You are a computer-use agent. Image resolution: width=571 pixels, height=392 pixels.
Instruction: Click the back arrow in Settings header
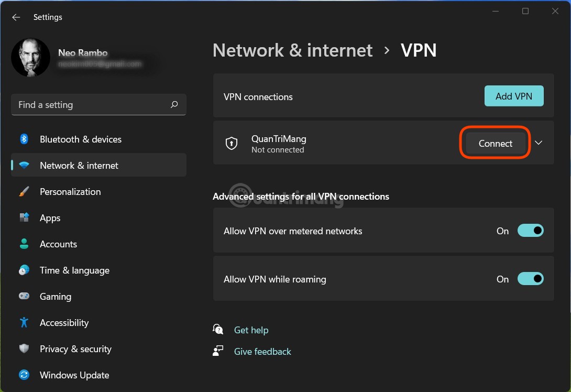coord(16,17)
